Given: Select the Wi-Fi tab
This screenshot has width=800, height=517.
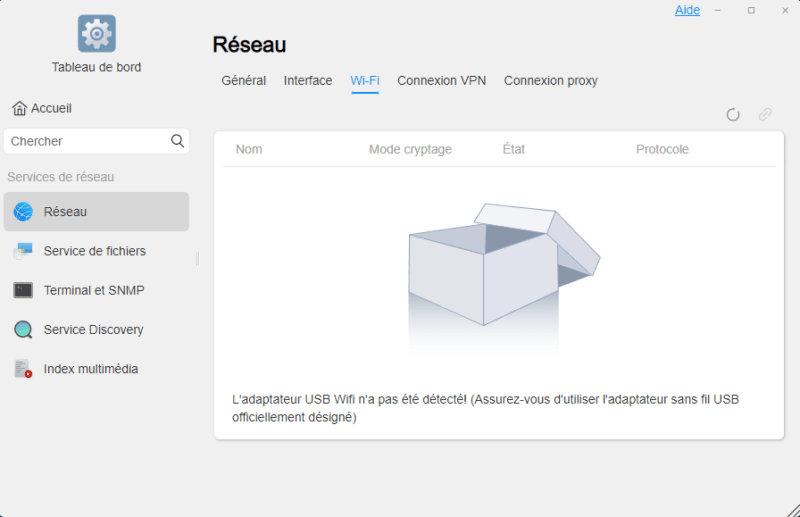Looking at the screenshot, I should coord(365,81).
